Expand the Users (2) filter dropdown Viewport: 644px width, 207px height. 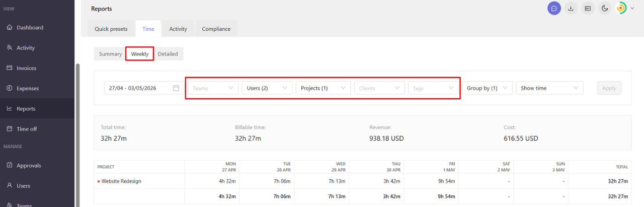coord(267,88)
